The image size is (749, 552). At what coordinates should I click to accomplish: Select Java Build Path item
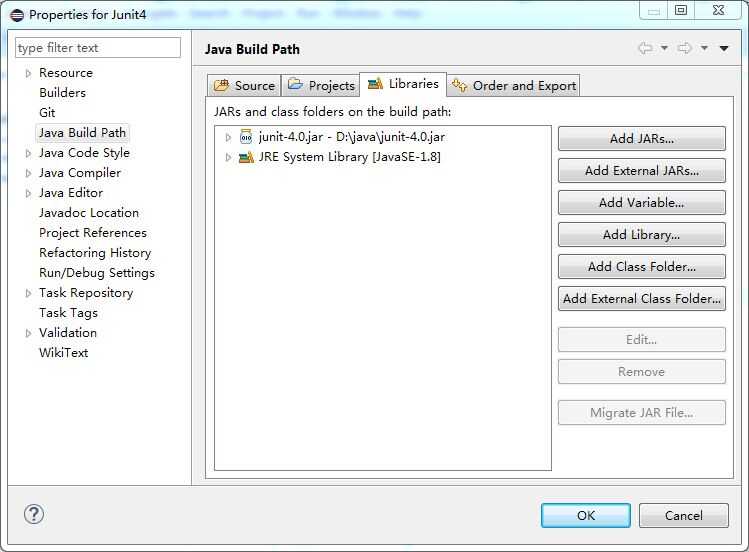82,133
